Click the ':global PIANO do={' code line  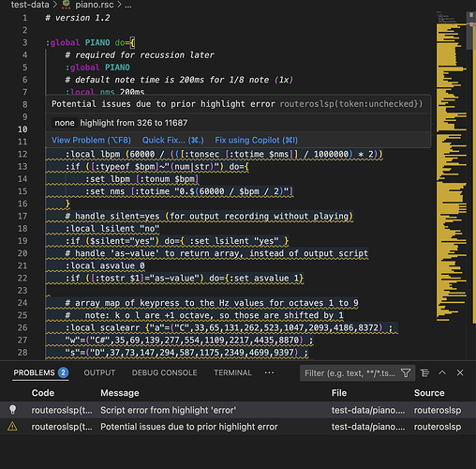click(x=91, y=42)
